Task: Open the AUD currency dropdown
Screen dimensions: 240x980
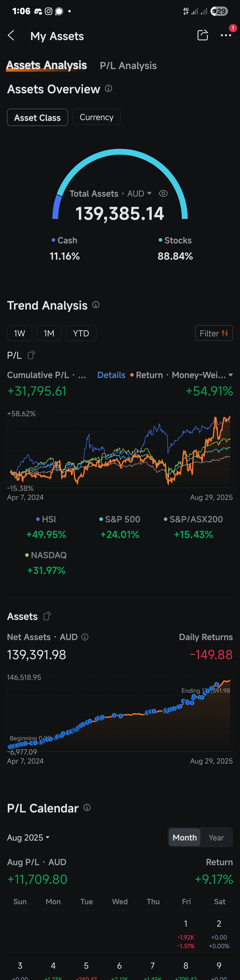Action: (139, 194)
